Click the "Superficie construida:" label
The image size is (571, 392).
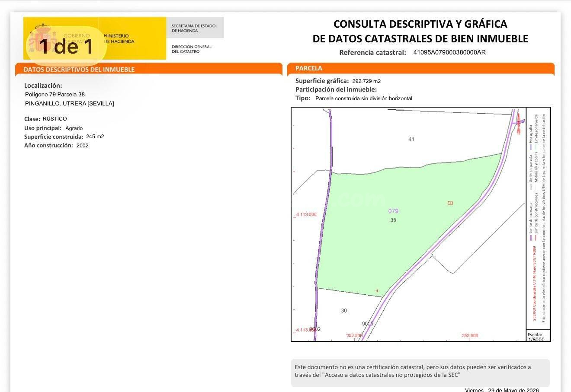click(54, 137)
